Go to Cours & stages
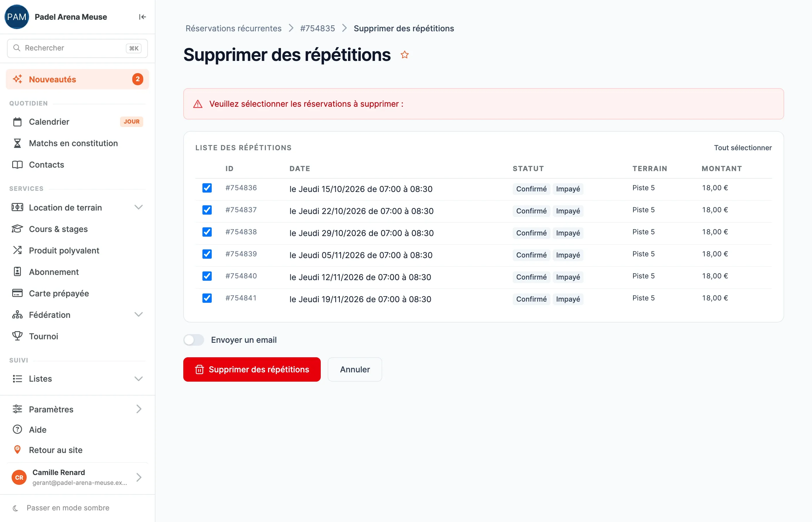 click(x=77, y=229)
